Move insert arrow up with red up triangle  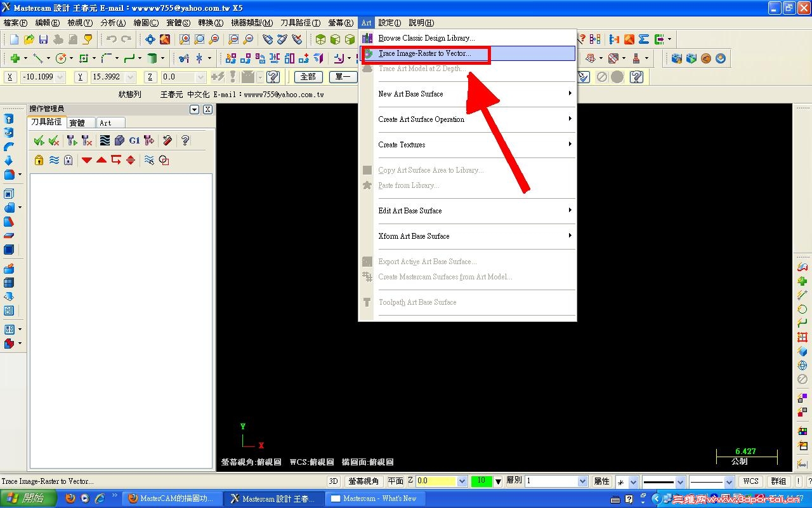101,160
